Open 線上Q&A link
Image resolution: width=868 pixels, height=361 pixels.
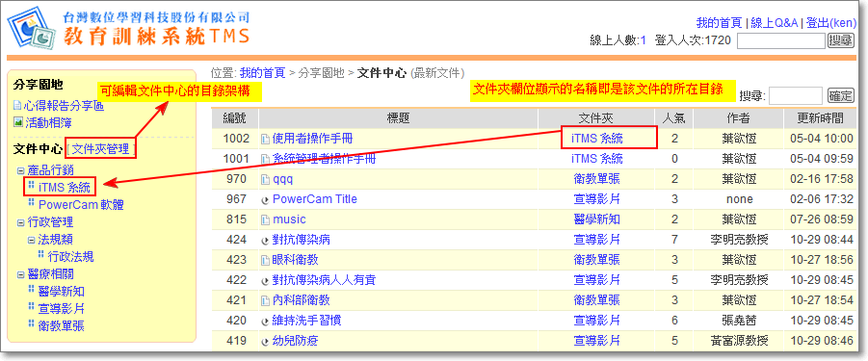pos(774,23)
